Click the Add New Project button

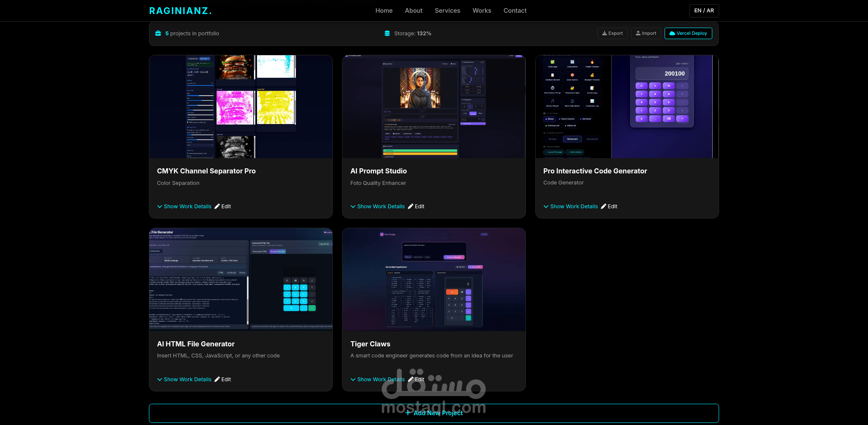(434, 413)
